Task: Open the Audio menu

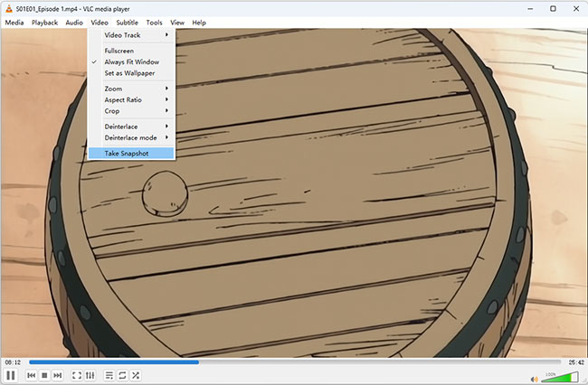Action: pyautogui.click(x=74, y=23)
